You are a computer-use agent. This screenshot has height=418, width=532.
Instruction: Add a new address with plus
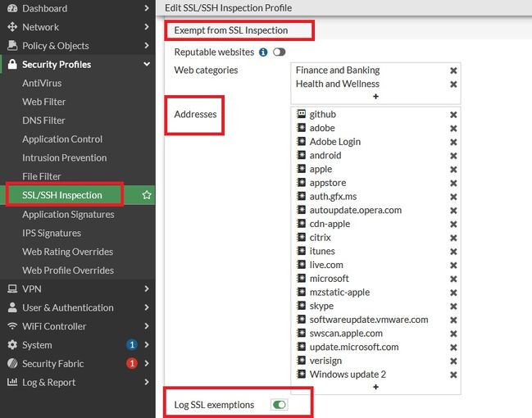click(x=375, y=387)
